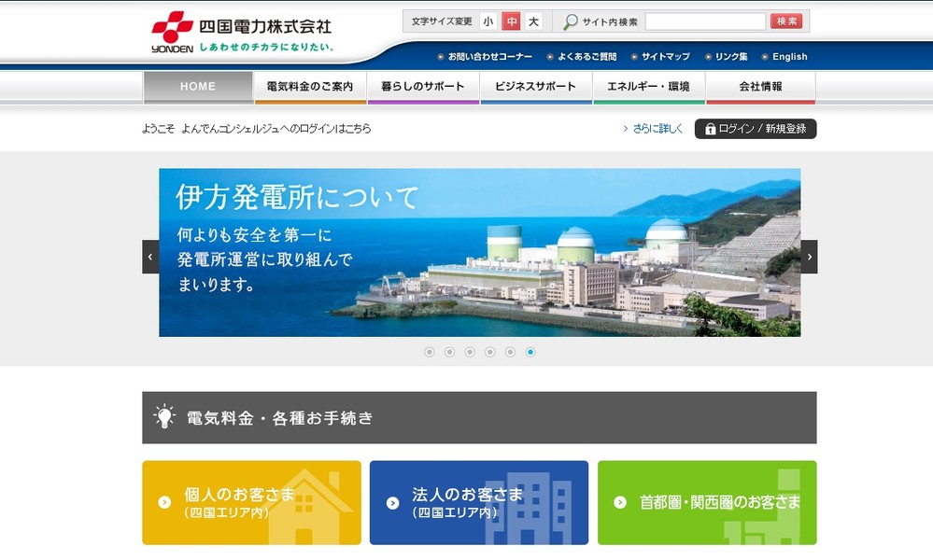Screen dimensions: 933x560
Task: Click the lightbulb icon beside 電気料金・各種お手続き
Action: [164, 417]
